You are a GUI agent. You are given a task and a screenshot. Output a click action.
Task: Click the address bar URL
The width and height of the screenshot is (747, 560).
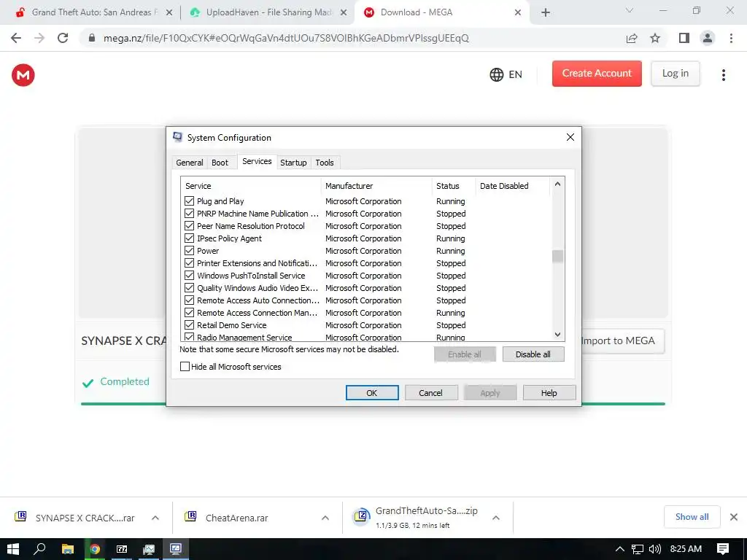tap(286, 38)
